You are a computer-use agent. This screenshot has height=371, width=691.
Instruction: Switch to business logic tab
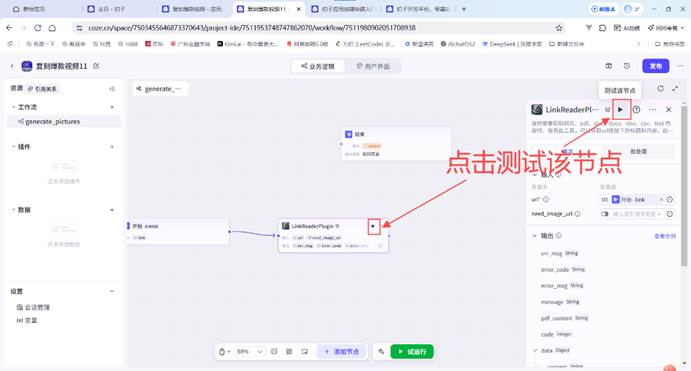(318, 66)
